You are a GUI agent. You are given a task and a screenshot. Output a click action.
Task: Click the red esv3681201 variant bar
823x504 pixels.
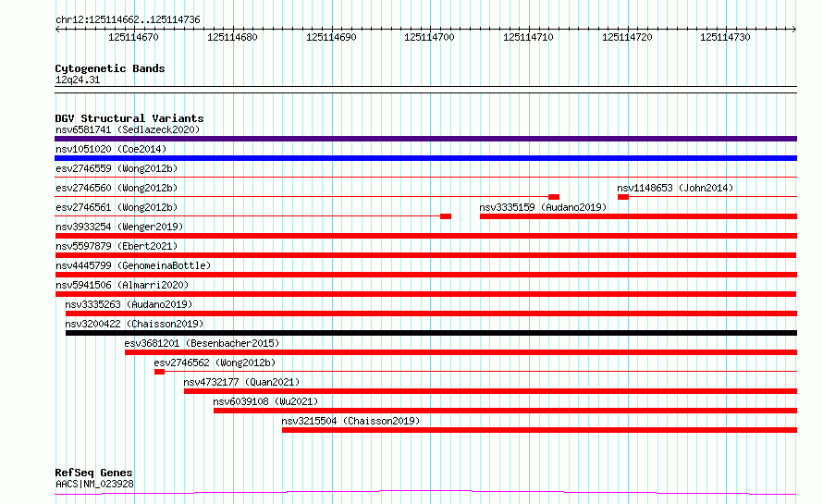coord(461,352)
